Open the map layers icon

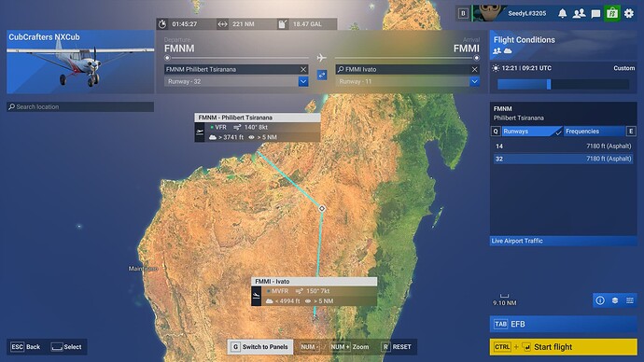tap(615, 300)
